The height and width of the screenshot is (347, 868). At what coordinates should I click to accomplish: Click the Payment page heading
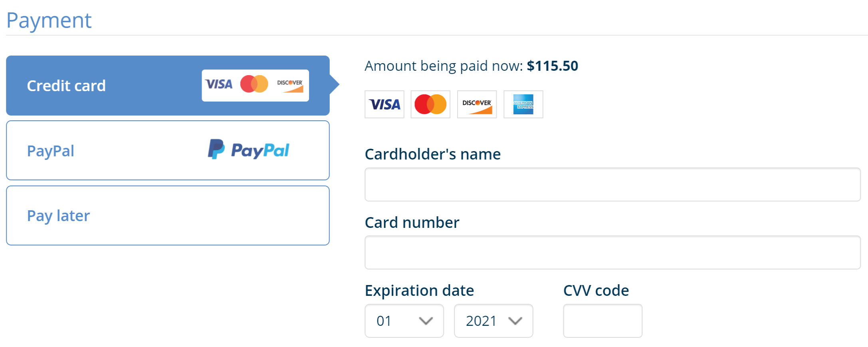(x=49, y=21)
